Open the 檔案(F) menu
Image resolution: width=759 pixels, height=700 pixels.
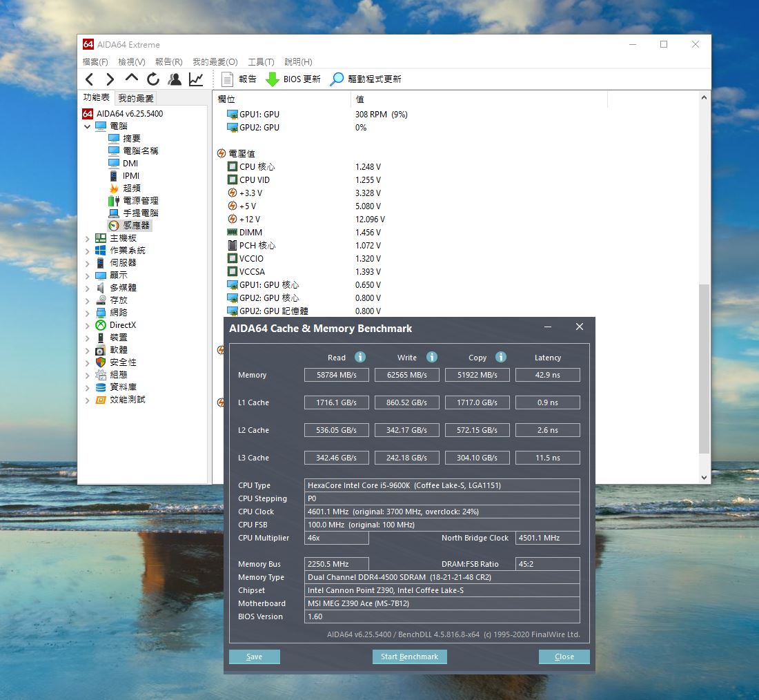pyautogui.click(x=95, y=62)
